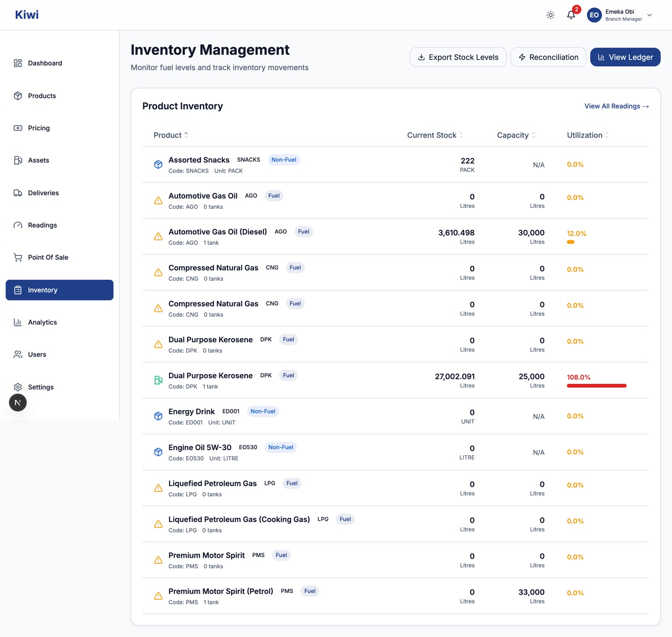Click the Non-Fuel tag on Assorted Snacks
The image size is (672, 637).
click(284, 160)
